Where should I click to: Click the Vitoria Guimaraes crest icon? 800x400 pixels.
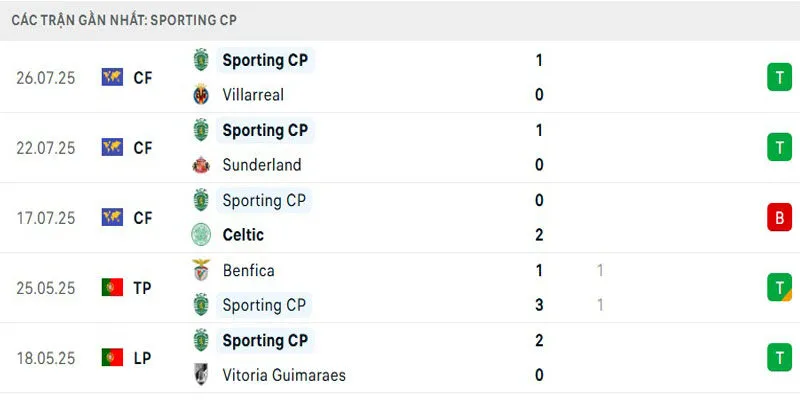tap(202, 375)
